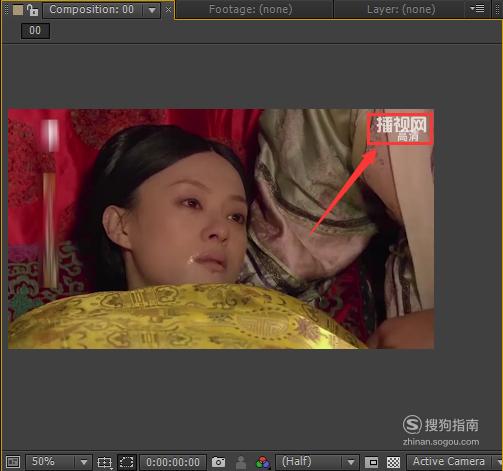Toggle the Fast Previews rectangle icon

pyautogui.click(x=371, y=462)
